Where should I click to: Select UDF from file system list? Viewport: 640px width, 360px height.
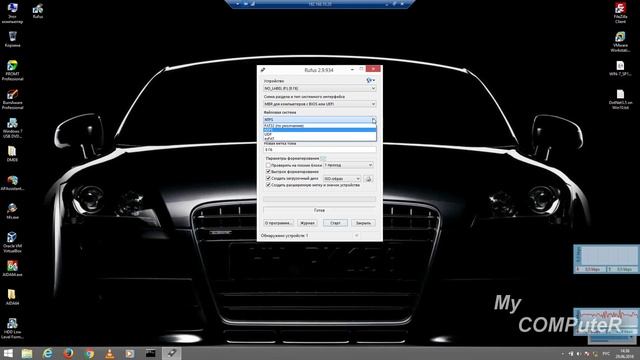click(x=320, y=134)
